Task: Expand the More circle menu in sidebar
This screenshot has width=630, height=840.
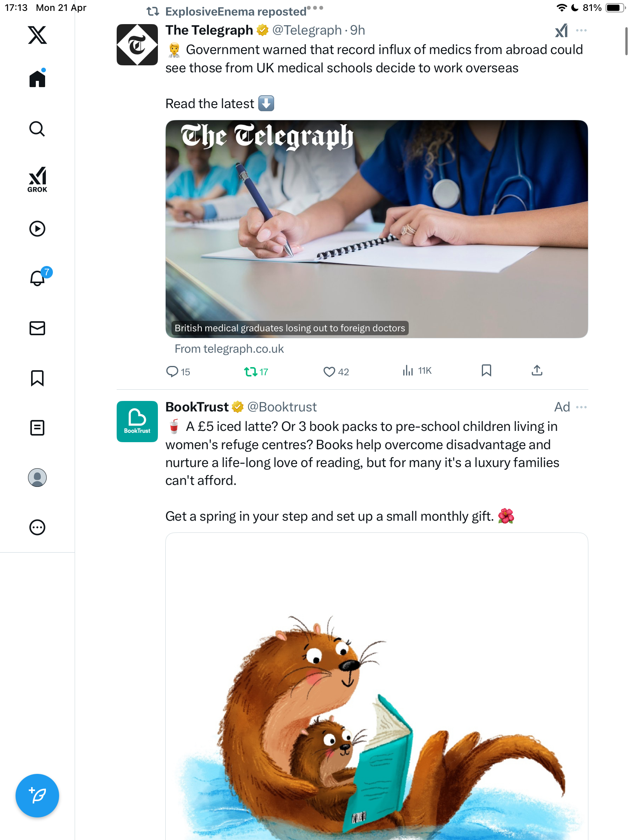Action: (x=37, y=527)
